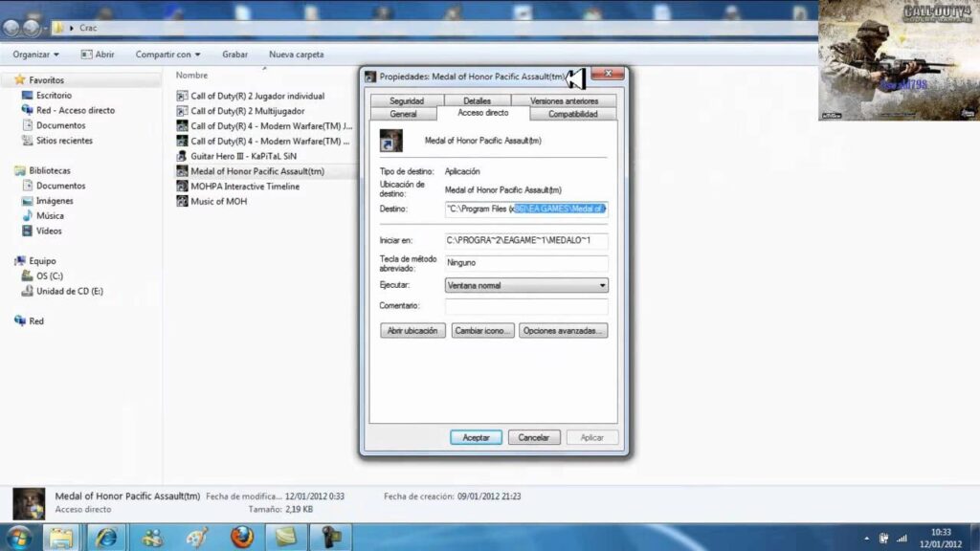The image size is (980, 551).
Task: Click Opciones avanzadas button
Action: coord(563,330)
